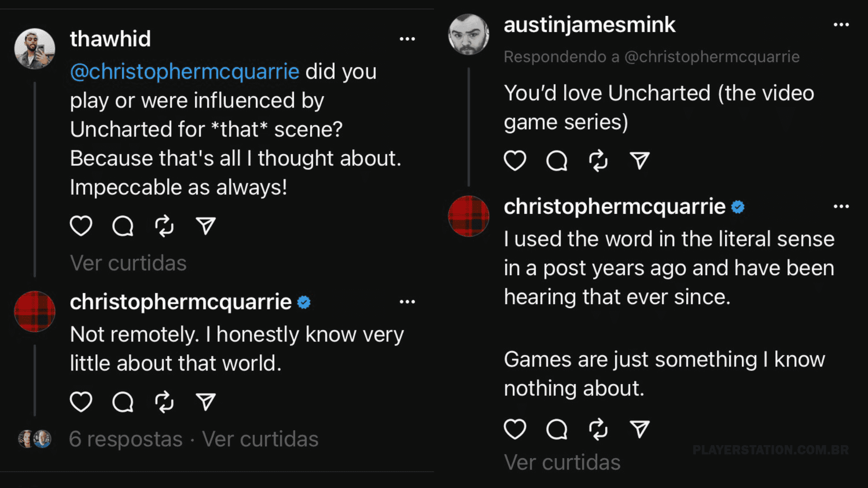Like austinjamesmink's "You'd love Uncharted" post

pos(515,160)
